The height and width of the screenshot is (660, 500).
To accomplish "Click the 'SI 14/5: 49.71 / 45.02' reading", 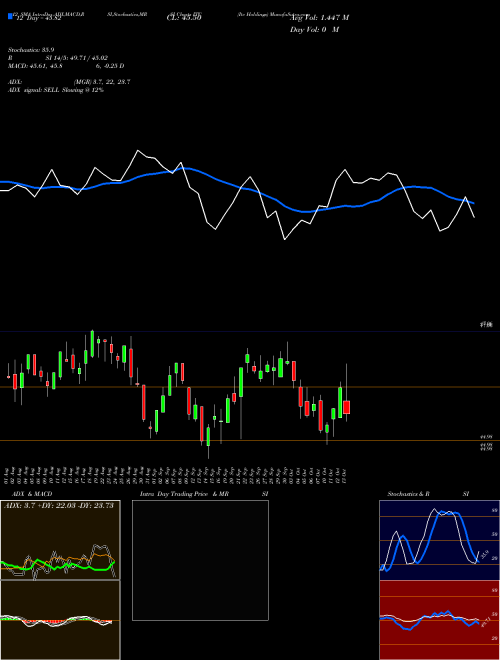I will coord(77,58).
